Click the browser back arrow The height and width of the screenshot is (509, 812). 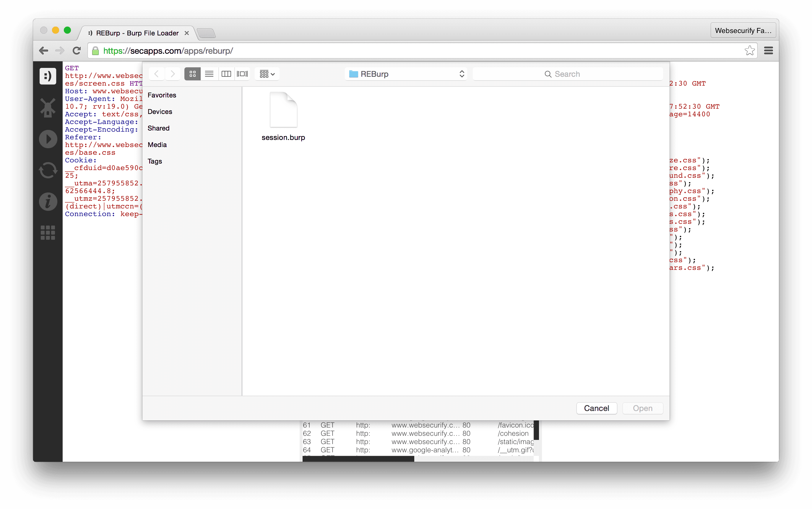click(x=44, y=51)
